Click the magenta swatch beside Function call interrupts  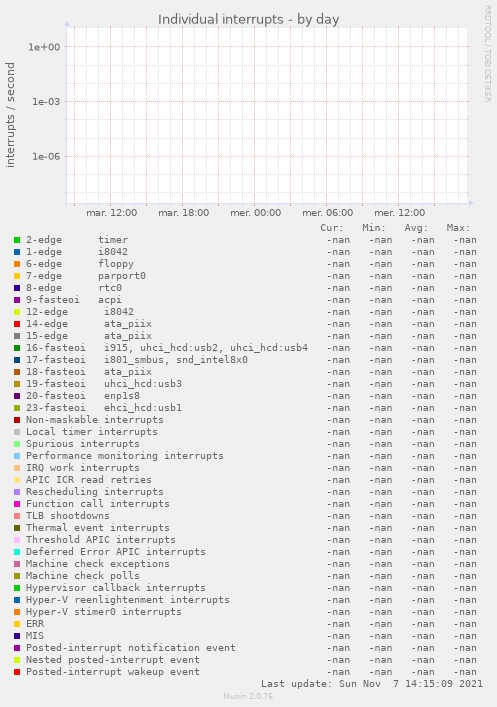pos(17,504)
